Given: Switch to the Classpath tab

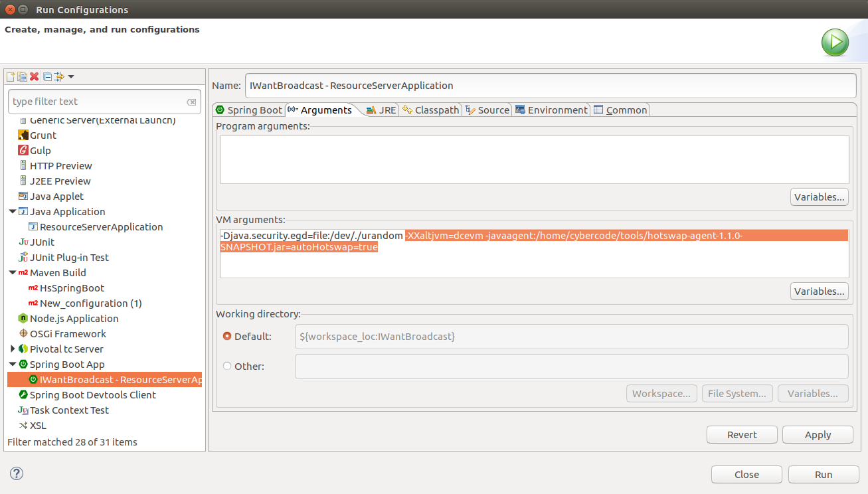Looking at the screenshot, I should pyautogui.click(x=431, y=110).
